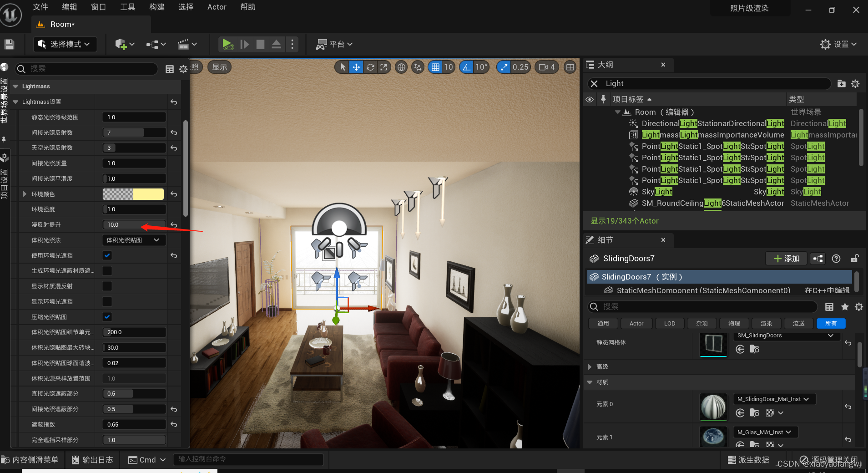Uncheck the 使用环境光遮挡 checkbox

point(107,255)
